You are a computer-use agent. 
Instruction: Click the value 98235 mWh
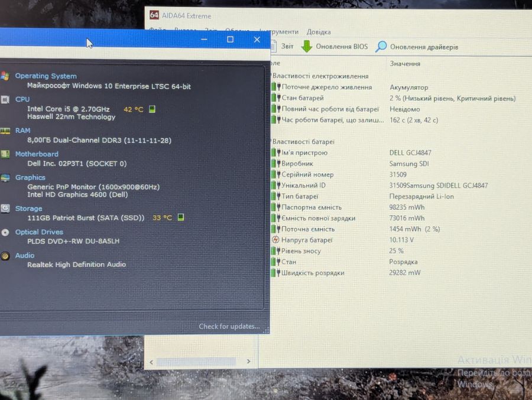[x=407, y=207]
